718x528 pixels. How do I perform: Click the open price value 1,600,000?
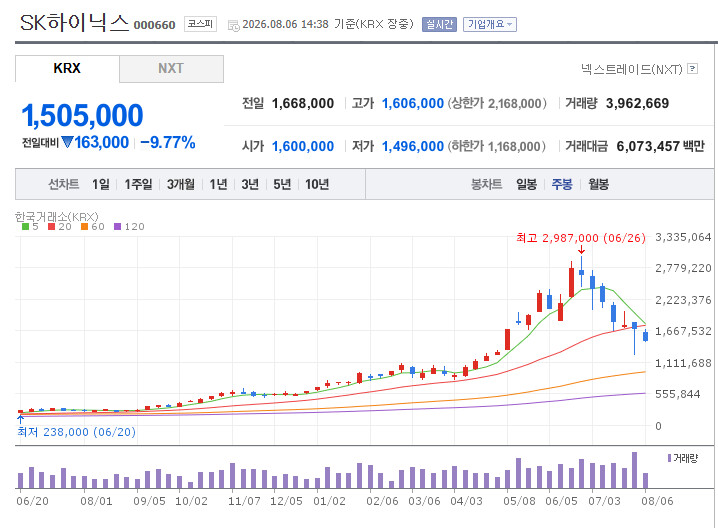tap(303, 147)
